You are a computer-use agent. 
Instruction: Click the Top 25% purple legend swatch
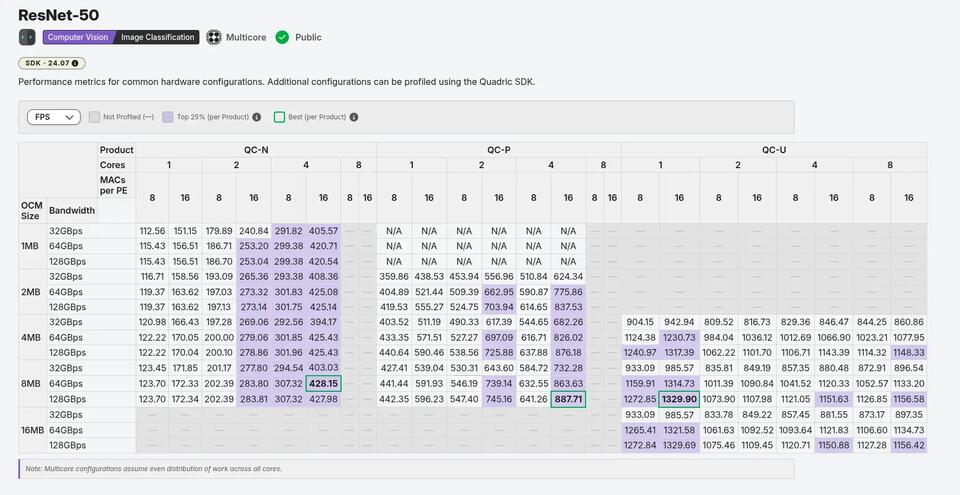click(x=168, y=117)
